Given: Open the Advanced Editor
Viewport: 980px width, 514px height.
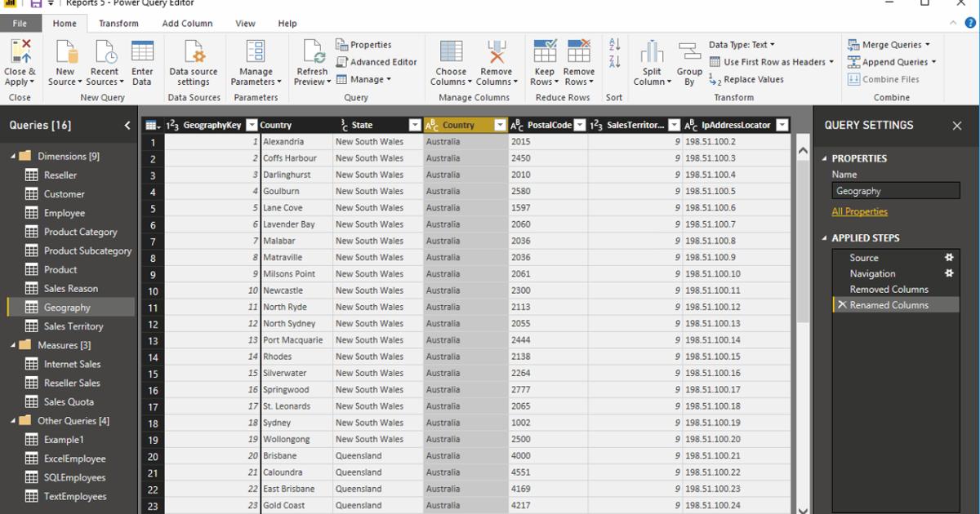Looking at the screenshot, I should click(x=377, y=61).
